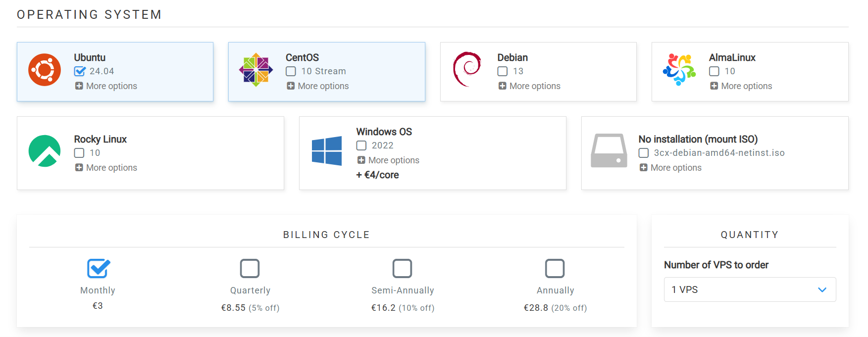Select the Semi-Annually billing cycle checkbox
The image size is (868, 337).
pos(403,268)
